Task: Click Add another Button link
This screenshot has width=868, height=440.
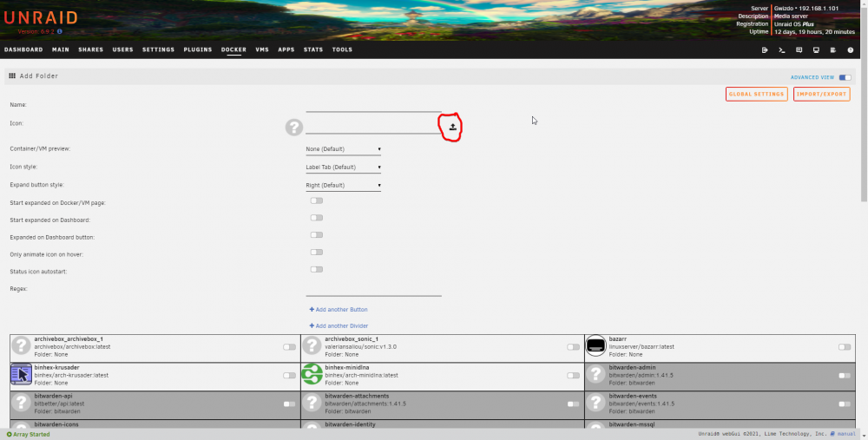Action: pyautogui.click(x=339, y=309)
